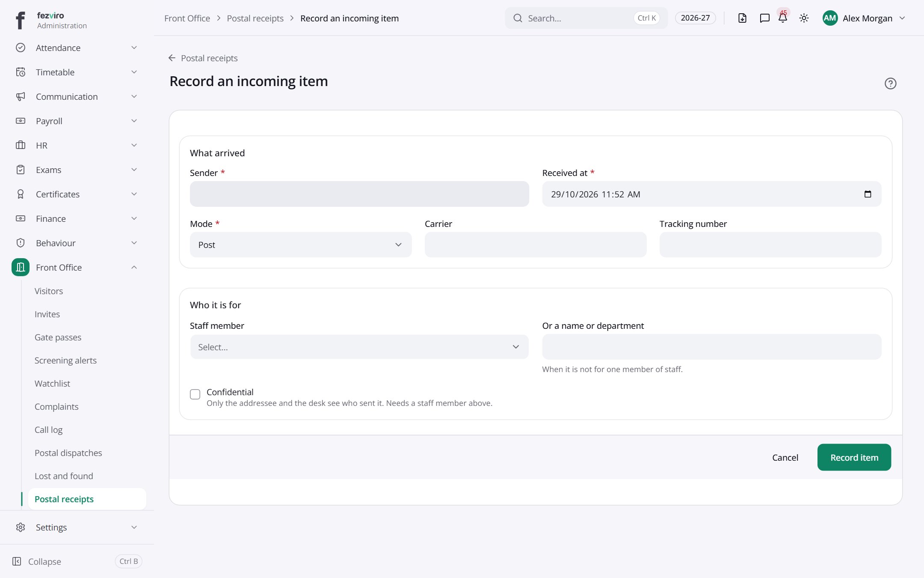
Task: Click the Communication megaphone icon
Action: pos(21,96)
